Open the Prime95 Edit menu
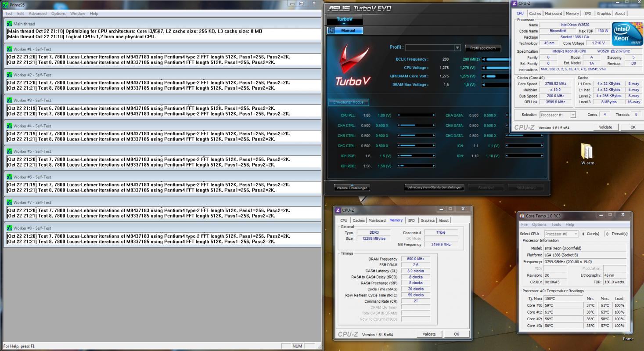This screenshot has width=644, height=351. coord(21,14)
